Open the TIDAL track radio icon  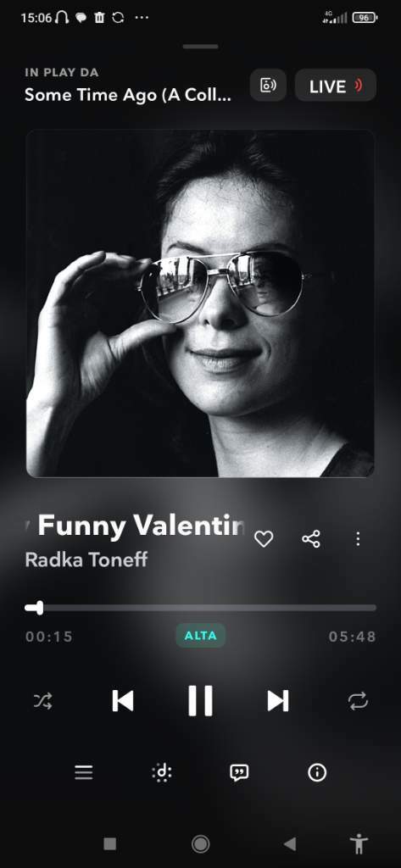(162, 772)
